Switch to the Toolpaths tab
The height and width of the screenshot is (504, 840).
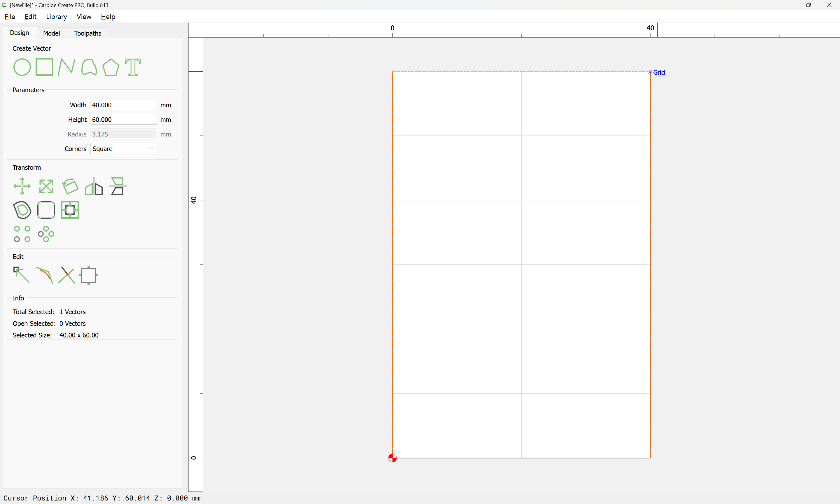87,33
